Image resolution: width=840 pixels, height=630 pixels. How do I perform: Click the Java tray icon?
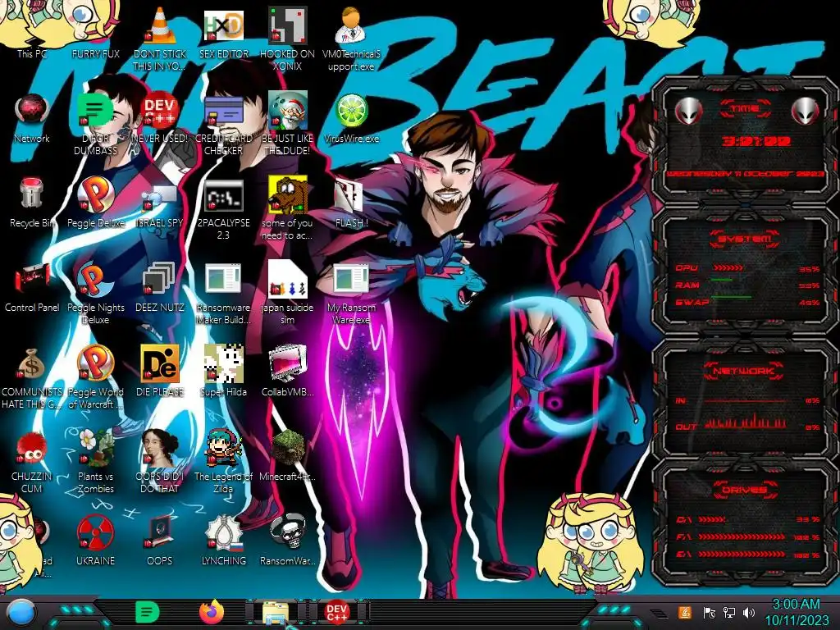(x=685, y=612)
